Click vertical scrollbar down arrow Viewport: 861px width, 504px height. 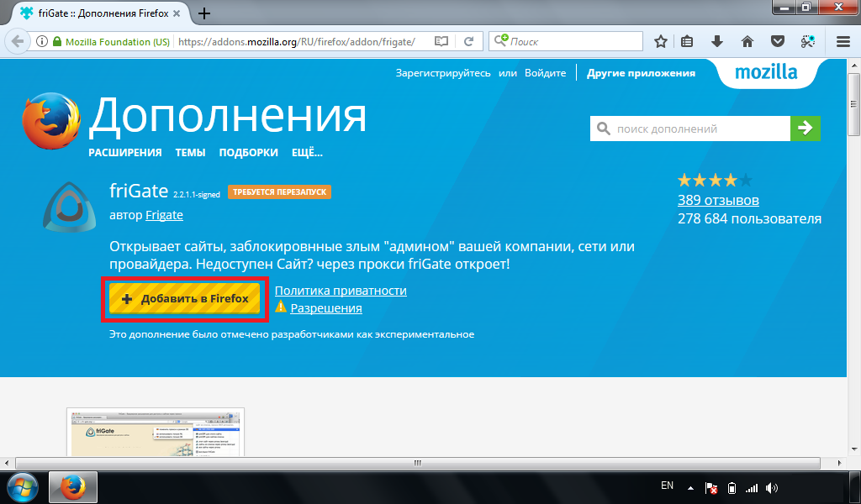click(x=854, y=449)
